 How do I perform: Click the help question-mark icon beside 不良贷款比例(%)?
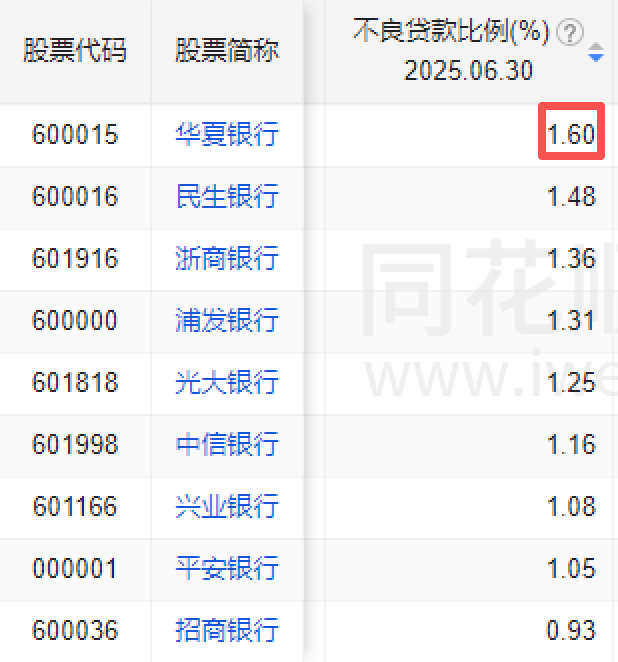point(570,32)
